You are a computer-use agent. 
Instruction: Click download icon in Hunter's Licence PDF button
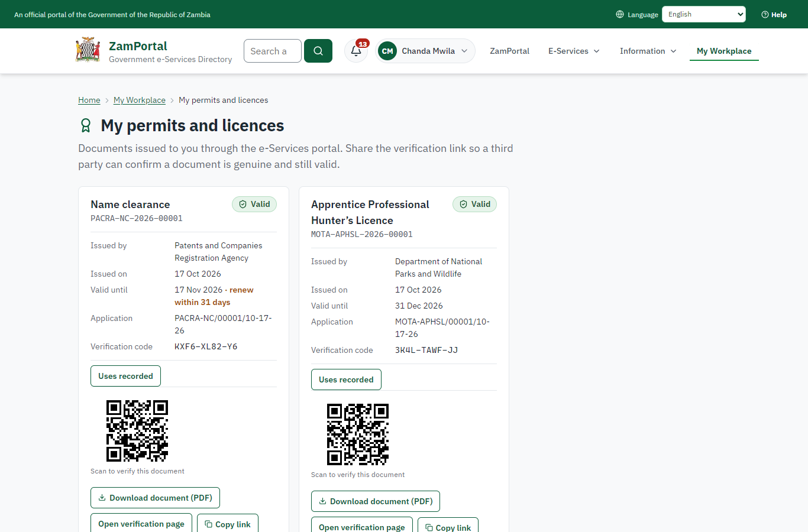click(x=322, y=501)
